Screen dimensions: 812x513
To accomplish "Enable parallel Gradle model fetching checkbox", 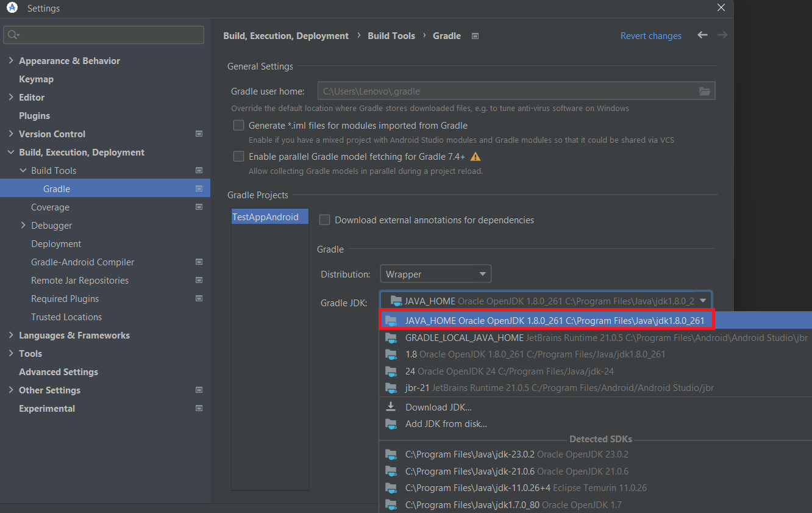I will point(239,157).
